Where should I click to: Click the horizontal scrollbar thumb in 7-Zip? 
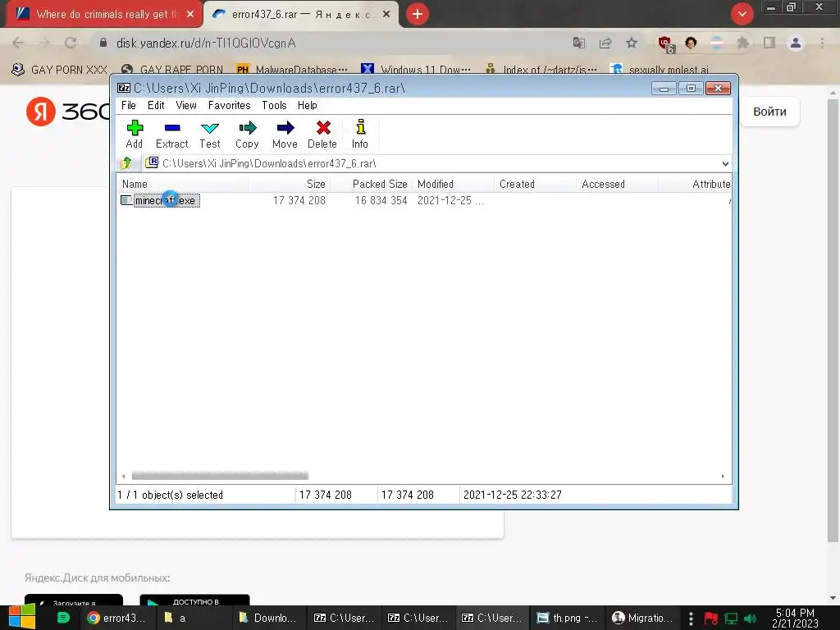click(x=220, y=476)
